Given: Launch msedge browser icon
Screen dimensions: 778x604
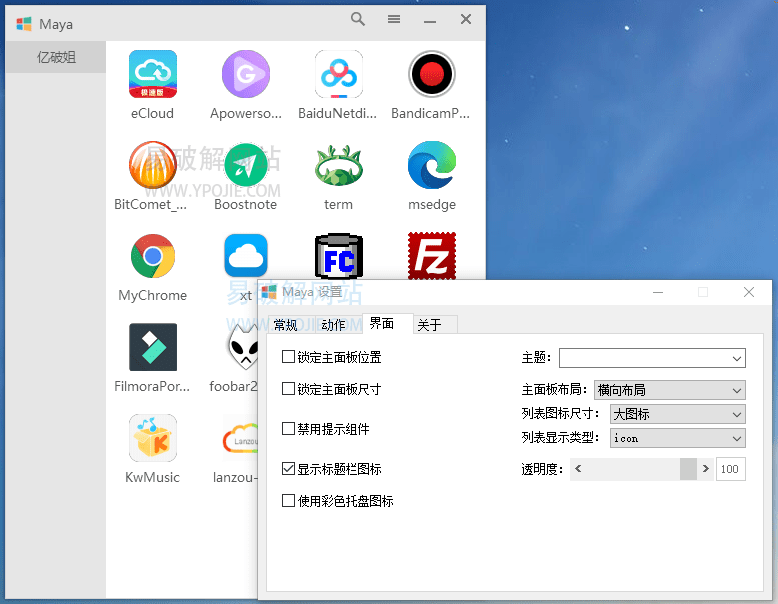Looking at the screenshot, I should (x=432, y=165).
